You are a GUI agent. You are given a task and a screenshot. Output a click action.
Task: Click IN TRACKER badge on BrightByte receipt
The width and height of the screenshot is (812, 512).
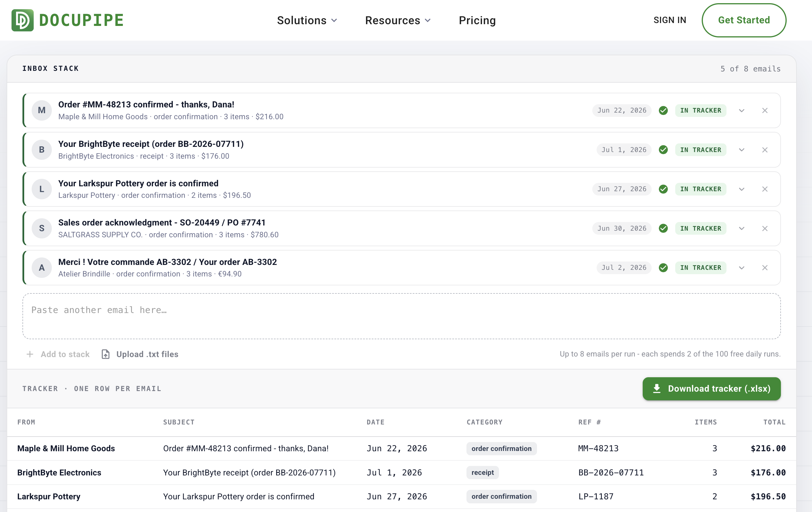[701, 150]
